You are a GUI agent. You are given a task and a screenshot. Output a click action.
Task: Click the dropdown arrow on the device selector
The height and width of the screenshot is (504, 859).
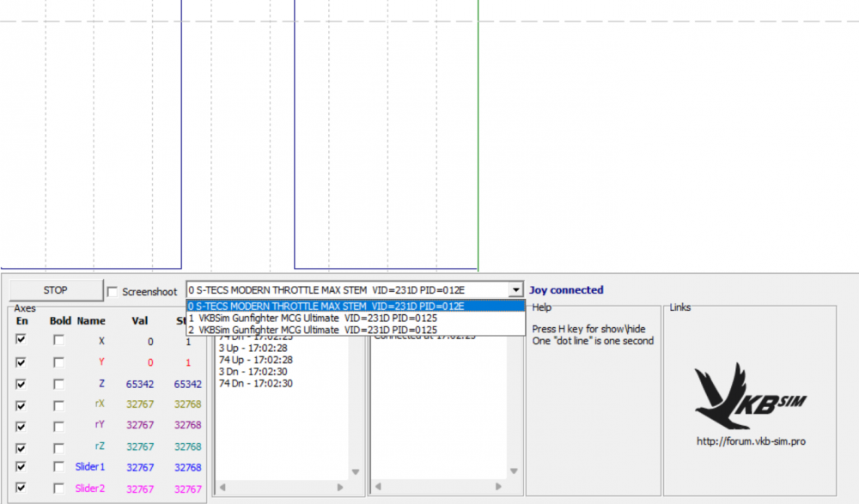pos(516,289)
